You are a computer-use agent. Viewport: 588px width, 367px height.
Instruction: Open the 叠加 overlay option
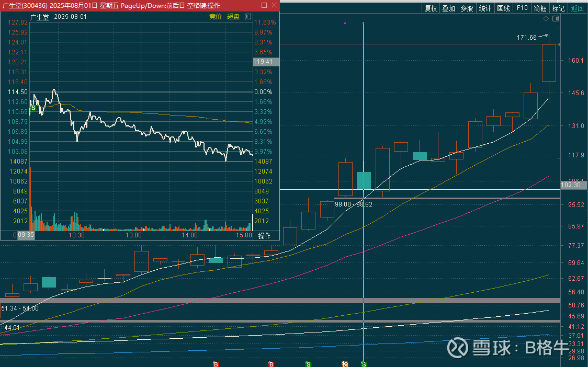(448, 8)
